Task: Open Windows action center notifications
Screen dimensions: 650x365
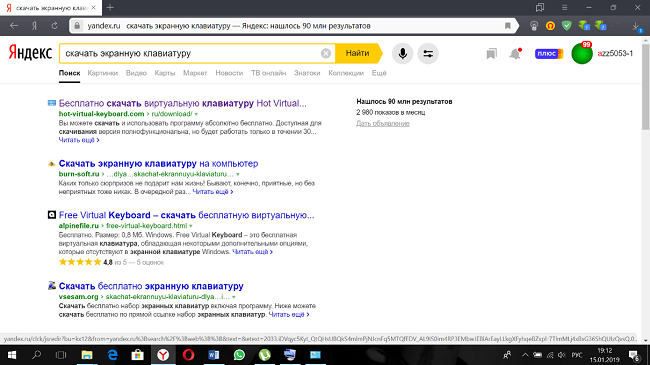Action: tap(633, 355)
